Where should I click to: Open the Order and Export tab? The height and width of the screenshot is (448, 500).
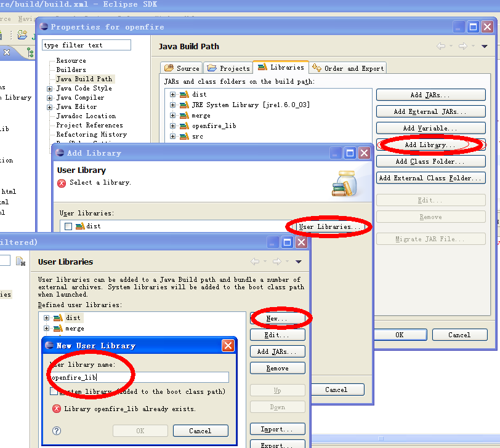click(x=348, y=68)
